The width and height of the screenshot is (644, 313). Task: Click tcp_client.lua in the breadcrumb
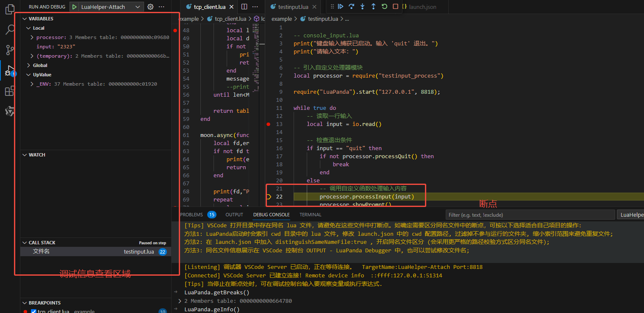click(230, 19)
